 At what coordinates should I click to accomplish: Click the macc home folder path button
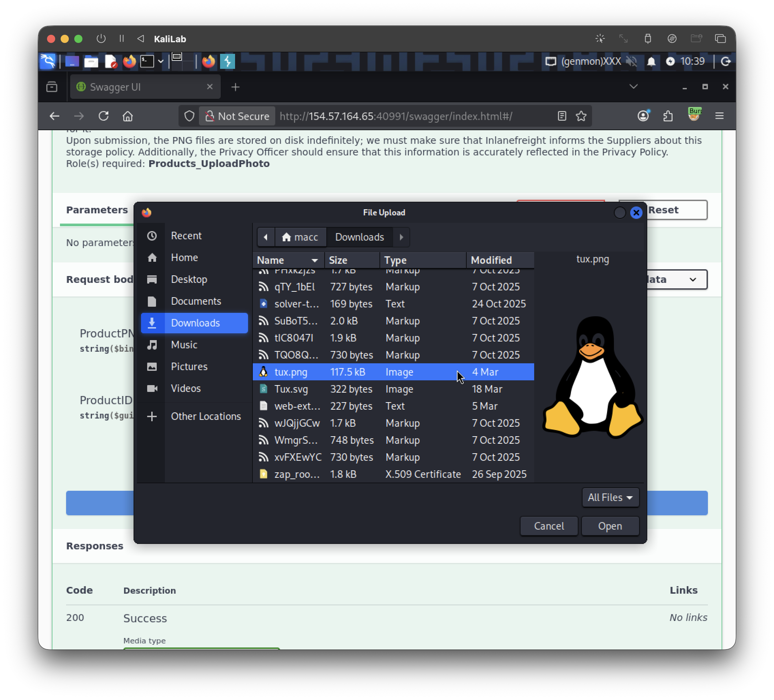coord(300,237)
